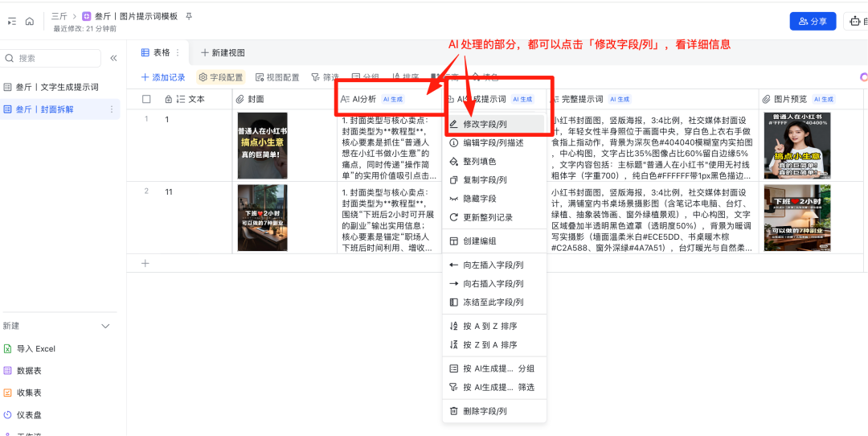Viewport: 868px width, 436px height.
Task: Open 导入 Excel in the sidebar
Action: click(x=35, y=349)
